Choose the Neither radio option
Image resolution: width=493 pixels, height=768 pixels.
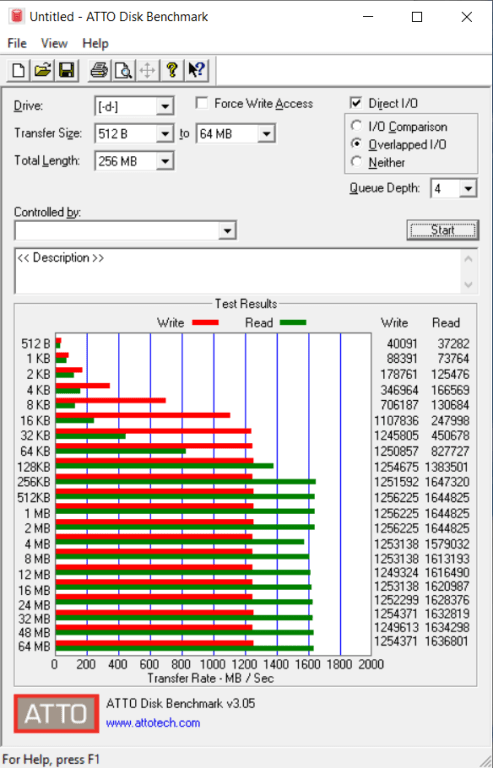(356, 162)
